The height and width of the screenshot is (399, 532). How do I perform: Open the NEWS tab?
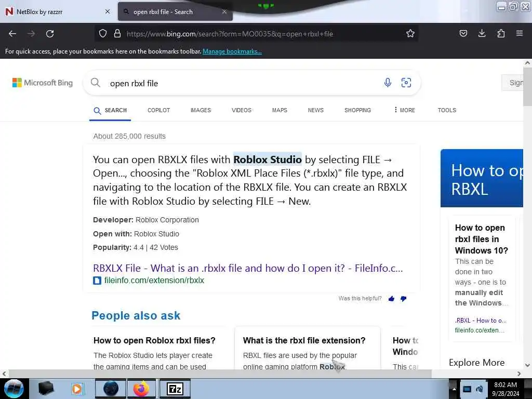coord(315,110)
